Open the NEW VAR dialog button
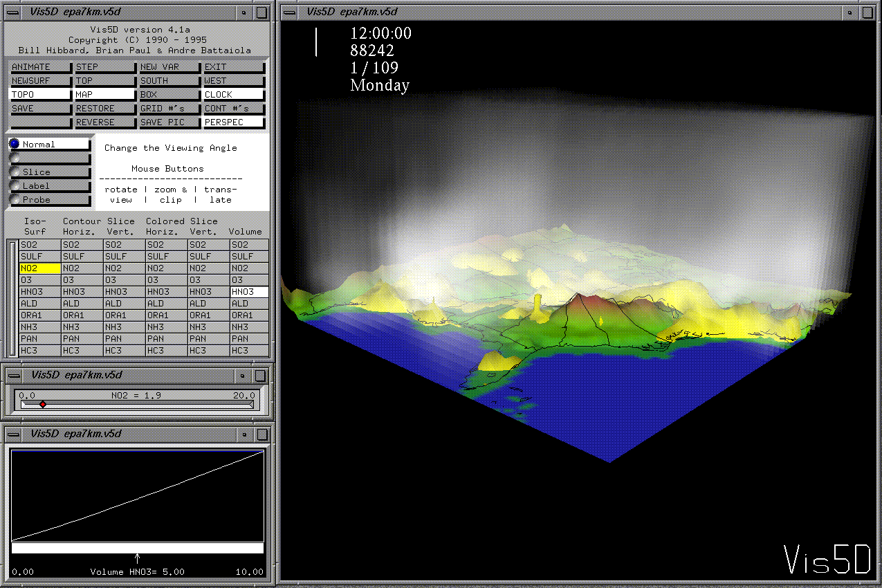Image resolution: width=882 pixels, height=588 pixels. (169, 67)
